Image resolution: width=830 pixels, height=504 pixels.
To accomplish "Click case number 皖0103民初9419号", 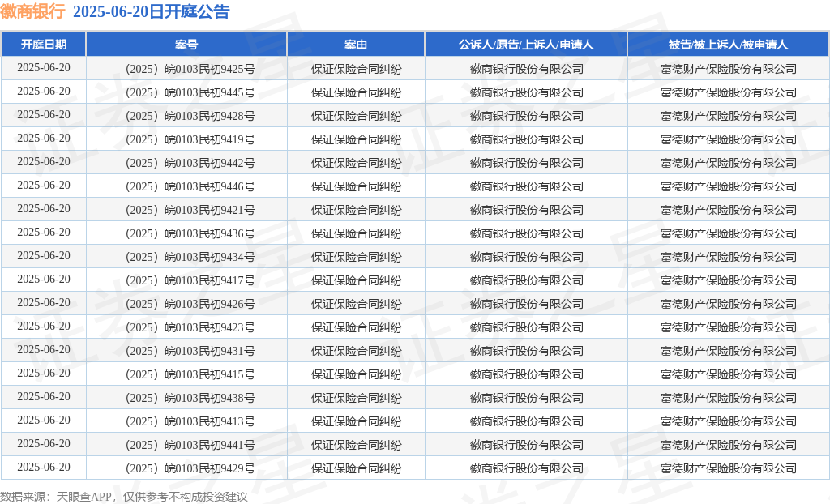I will coord(210,139).
